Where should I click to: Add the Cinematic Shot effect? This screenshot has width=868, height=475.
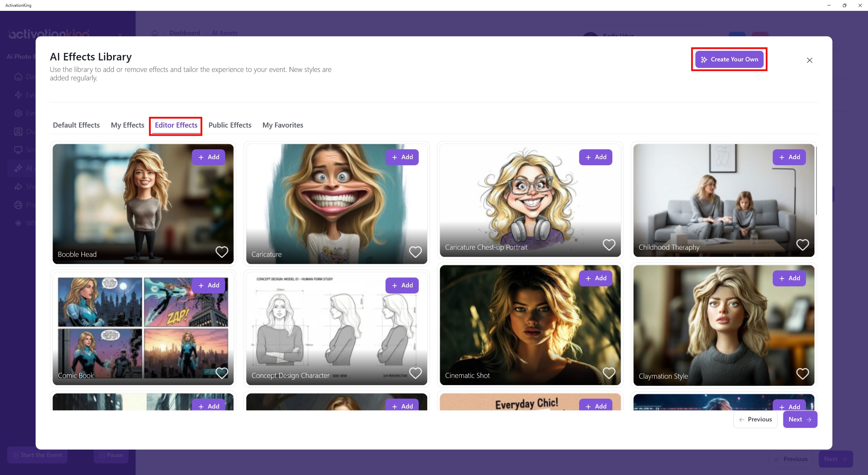(x=596, y=278)
